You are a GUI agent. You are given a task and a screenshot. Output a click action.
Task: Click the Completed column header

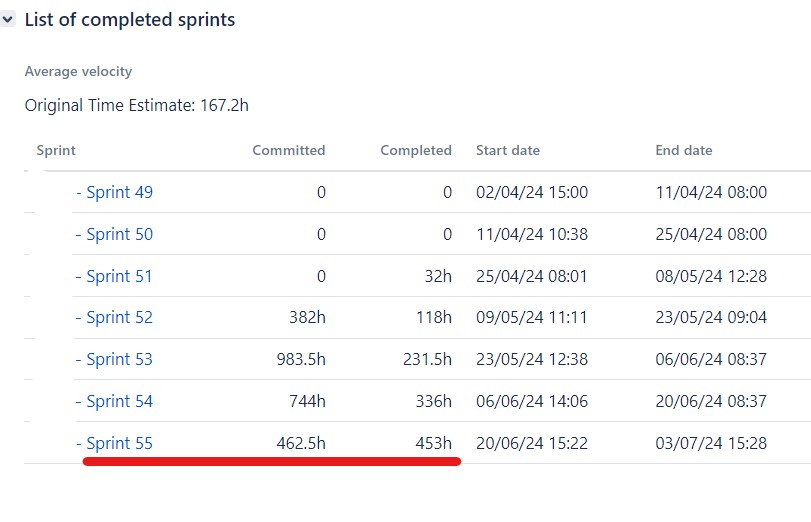click(416, 150)
